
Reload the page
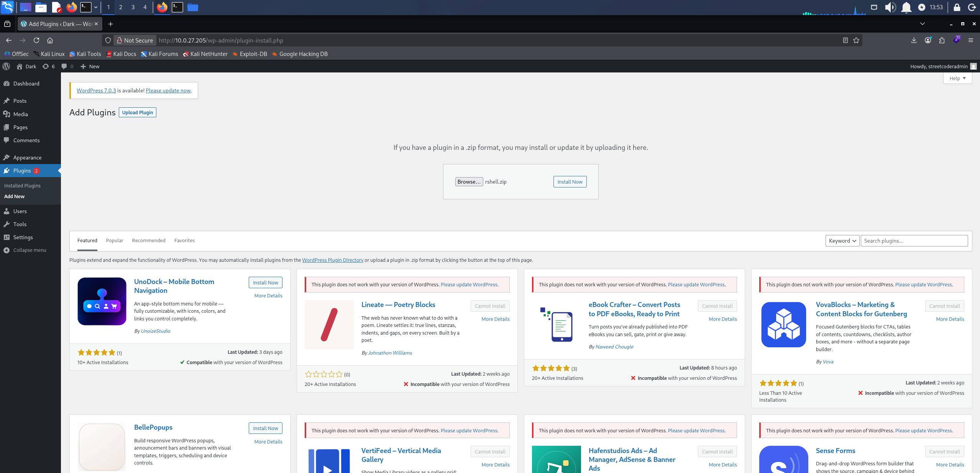[36, 40]
